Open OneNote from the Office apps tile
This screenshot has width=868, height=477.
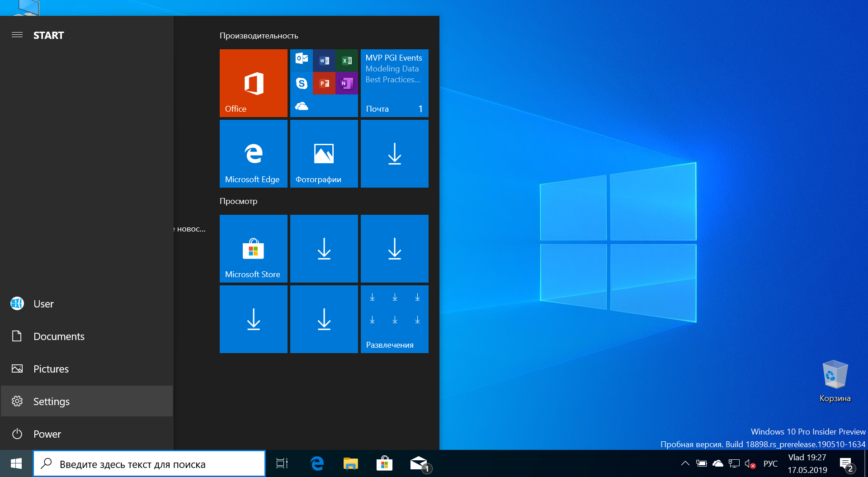point(347,83)
